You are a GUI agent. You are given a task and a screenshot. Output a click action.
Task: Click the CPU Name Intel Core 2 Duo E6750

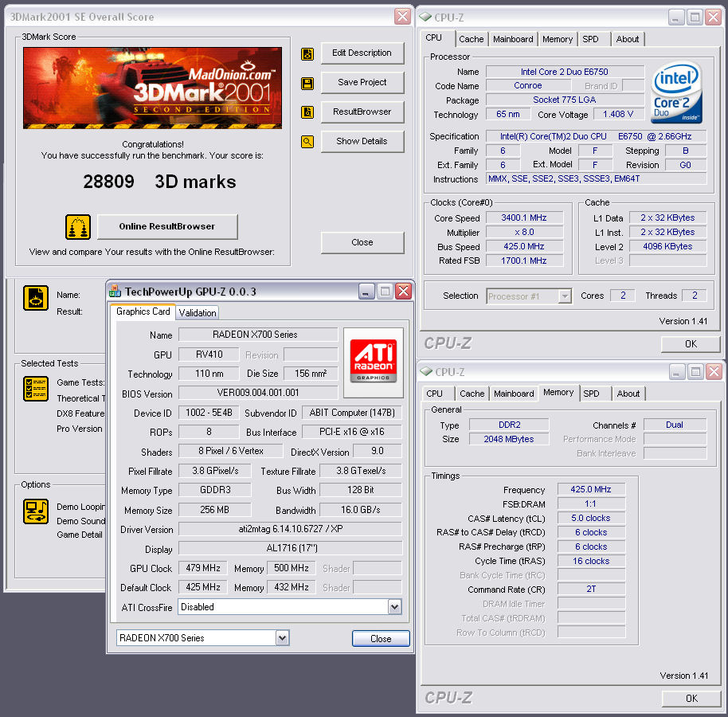[x=565, y=72]
